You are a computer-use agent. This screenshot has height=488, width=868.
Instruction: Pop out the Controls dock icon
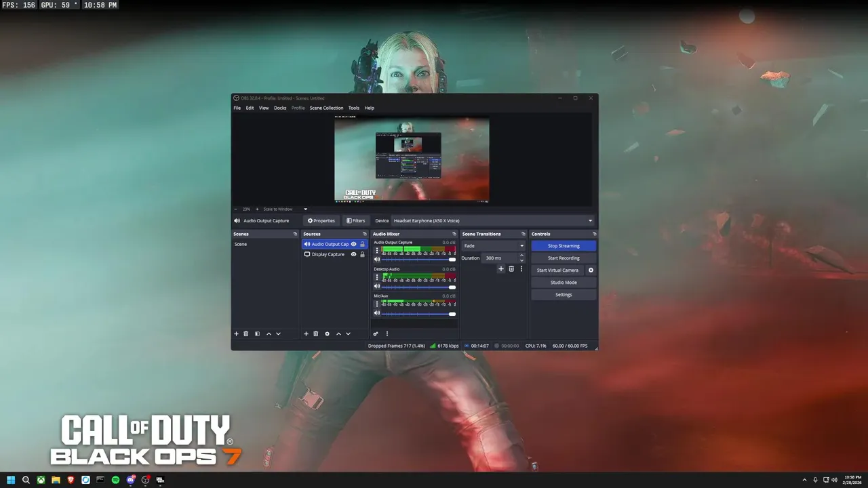tap(594, 234)
